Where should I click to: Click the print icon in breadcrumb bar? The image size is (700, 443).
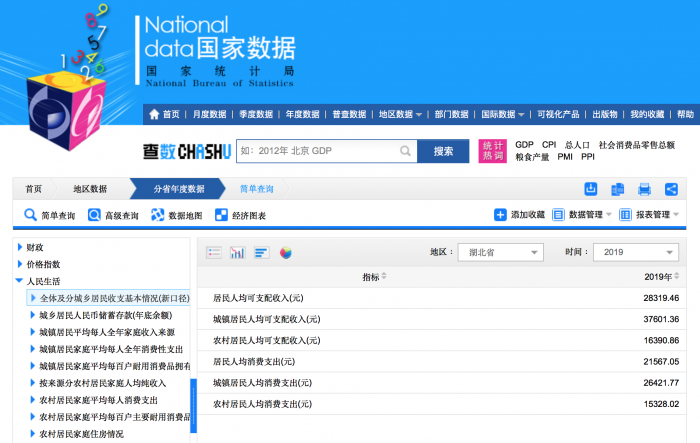644,189
